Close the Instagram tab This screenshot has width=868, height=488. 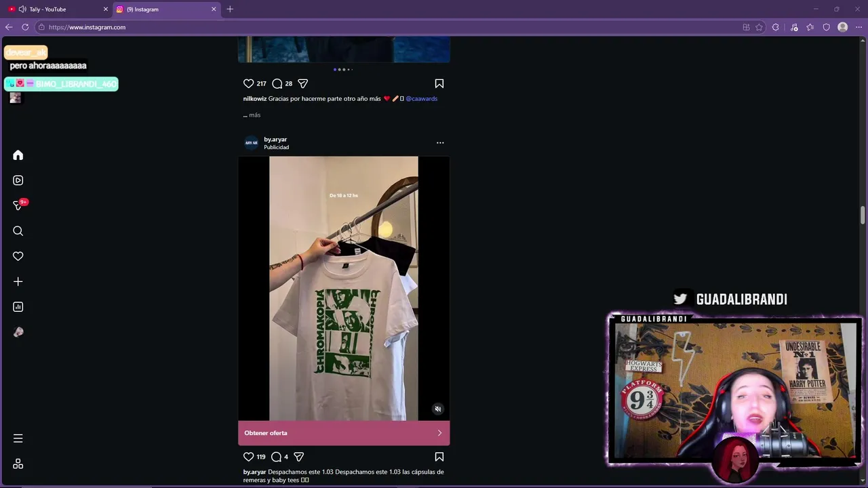214,9
